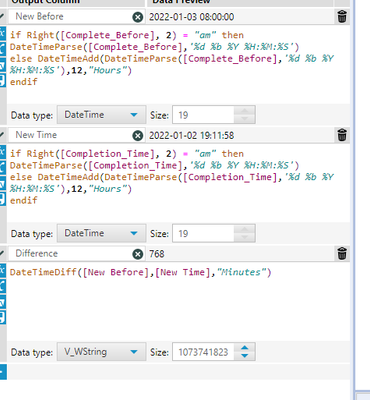Click inside the DateTimeDiff expression editor
The image size is (370, 400).
click(x=178, y=302)
